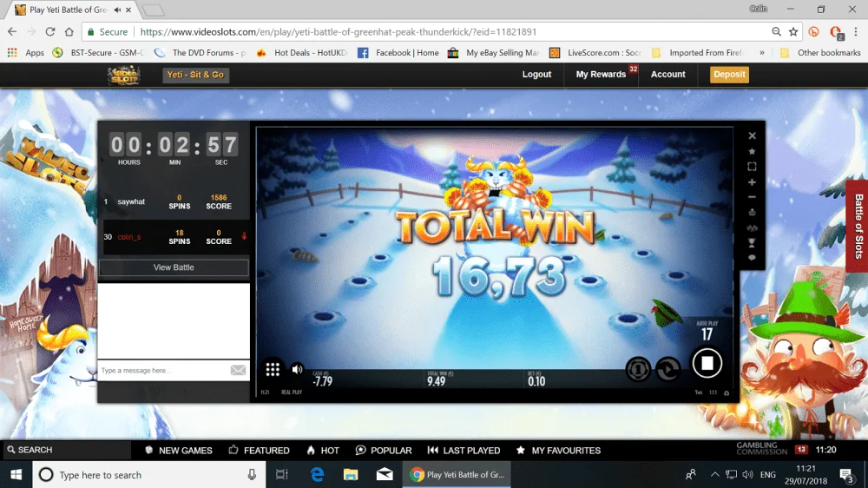868x488 pixels.
Task: Open the slot game menu grid icon
Action: [x=273, y=369]
